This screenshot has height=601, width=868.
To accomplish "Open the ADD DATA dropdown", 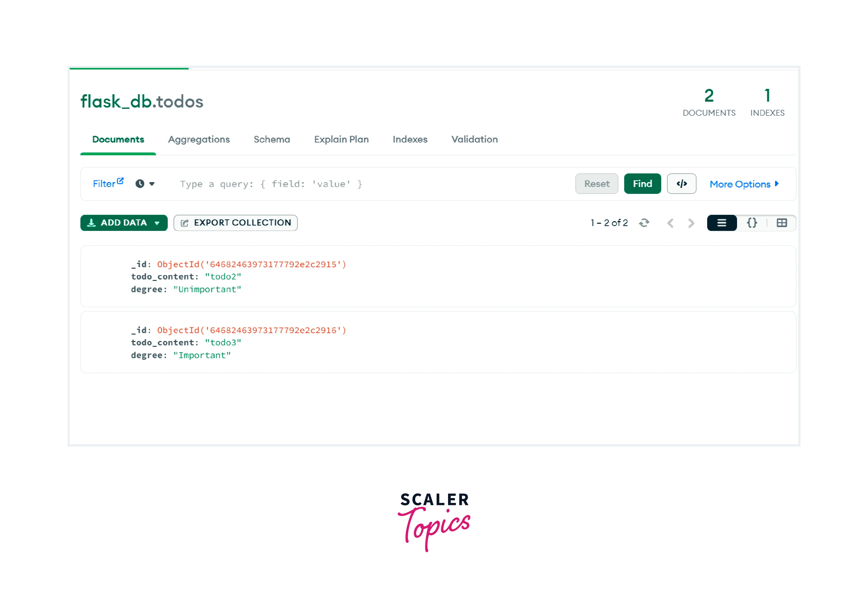I will pyautogui.click(x=124, y=223).
